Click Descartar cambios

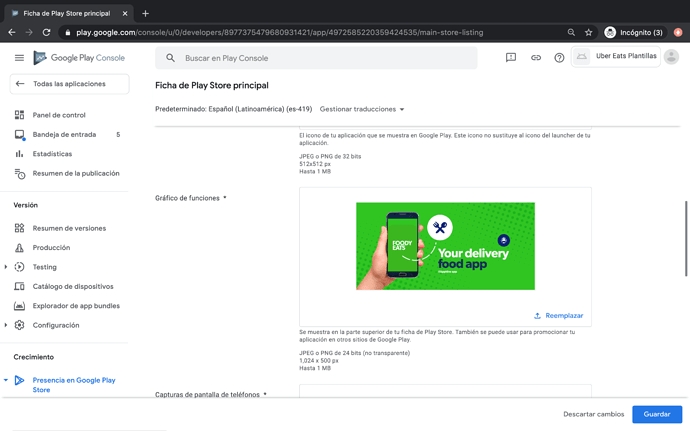coord(593,414)
